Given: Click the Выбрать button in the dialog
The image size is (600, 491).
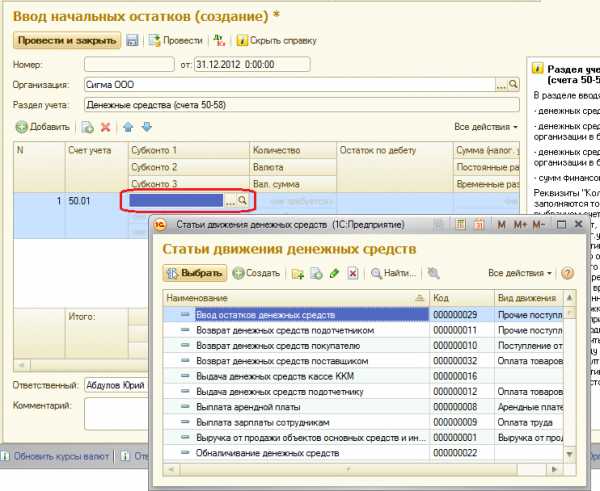Looking at the screenshot, I should click(x=194, y=273).
